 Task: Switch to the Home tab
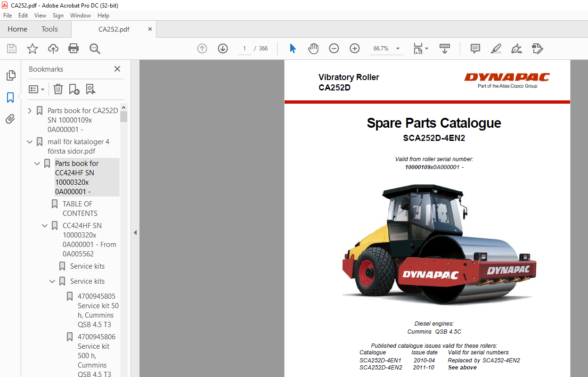coord(17,29)
